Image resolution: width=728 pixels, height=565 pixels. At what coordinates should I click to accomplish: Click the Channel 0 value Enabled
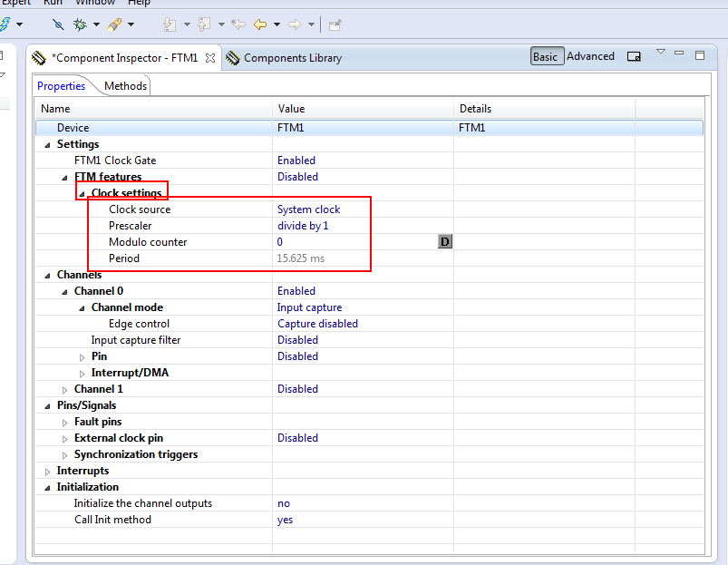pos(296,291)
